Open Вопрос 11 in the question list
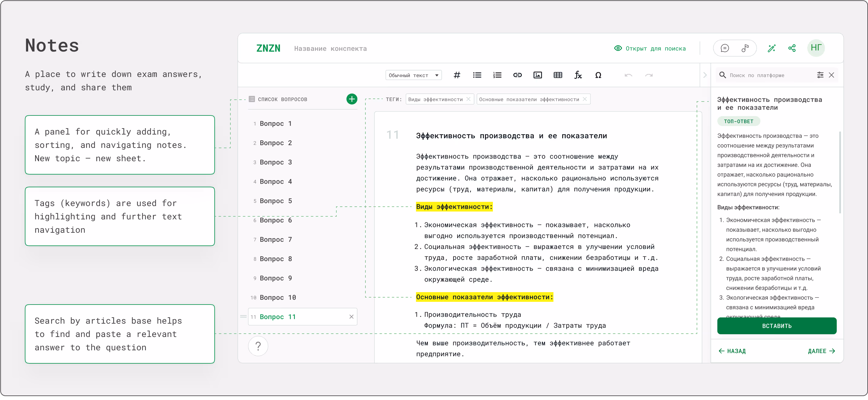This screenshot has height=400, width=868. pos(278,317)
